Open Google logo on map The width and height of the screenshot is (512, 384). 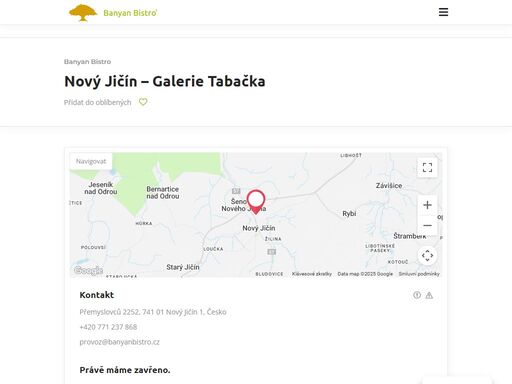[88, 270]
